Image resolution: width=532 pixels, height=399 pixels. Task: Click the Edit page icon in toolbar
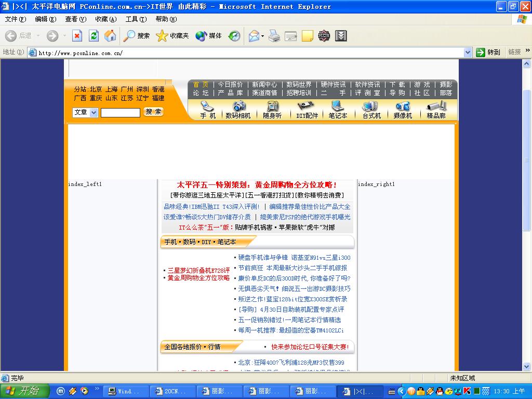coord(291,36)
